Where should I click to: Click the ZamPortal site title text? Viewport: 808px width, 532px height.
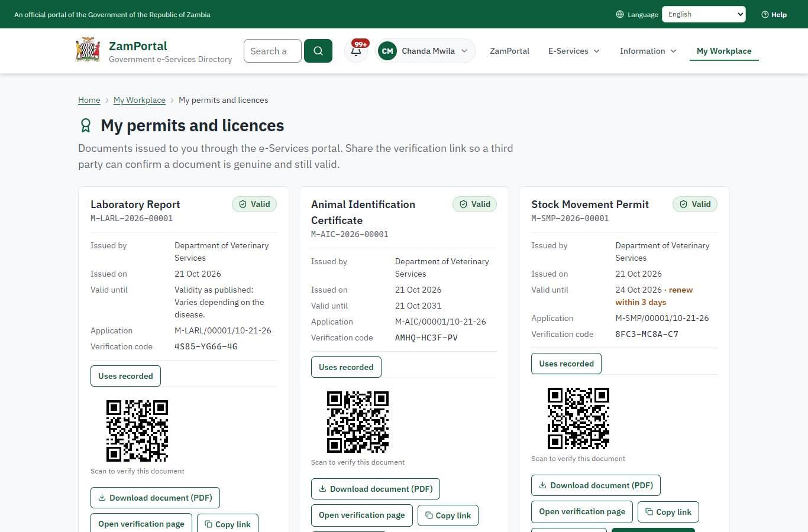(x=138, y=46)
